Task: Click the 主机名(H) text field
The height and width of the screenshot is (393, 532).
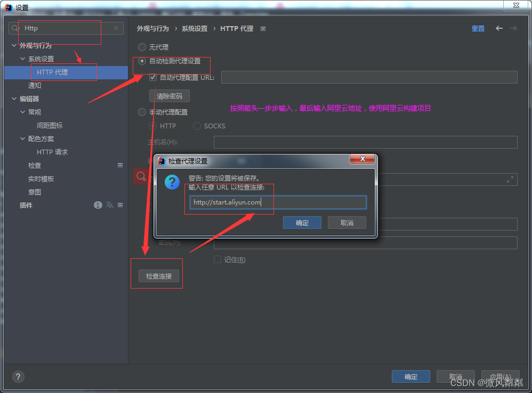Action: coord(365,142)
